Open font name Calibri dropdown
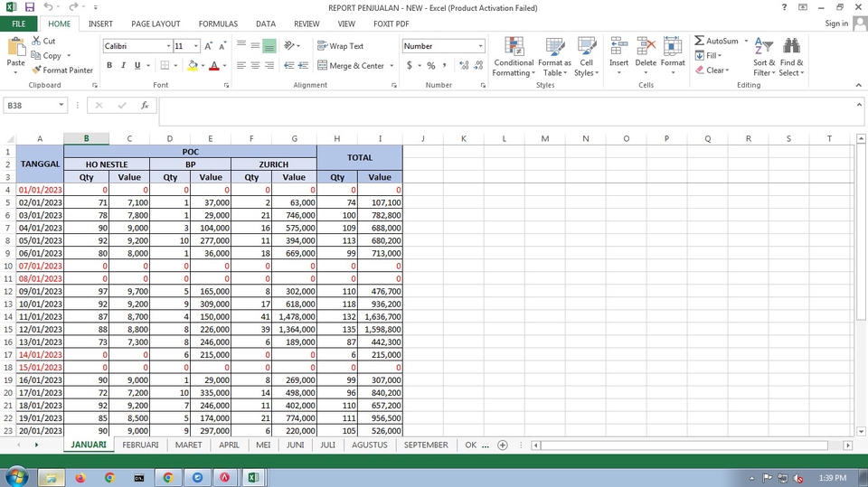Screen dimensions: 868x487 168,46
